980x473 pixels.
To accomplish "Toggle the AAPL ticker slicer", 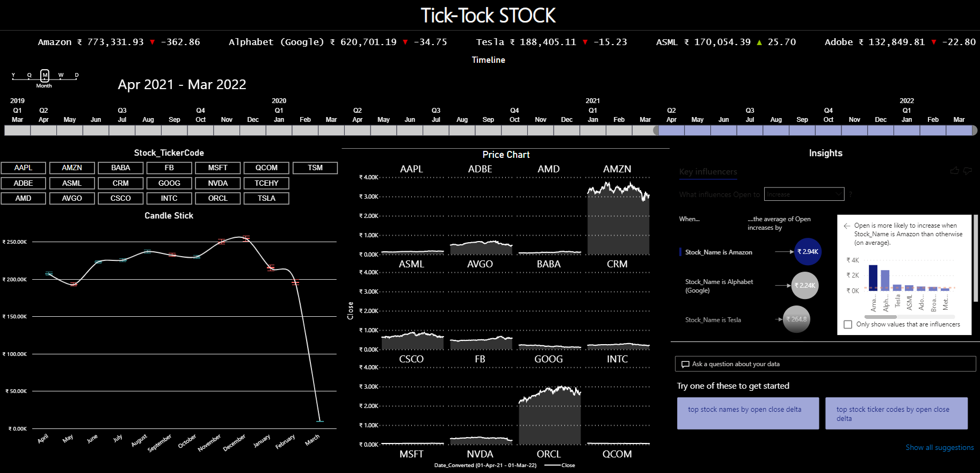I will point(23,168).
